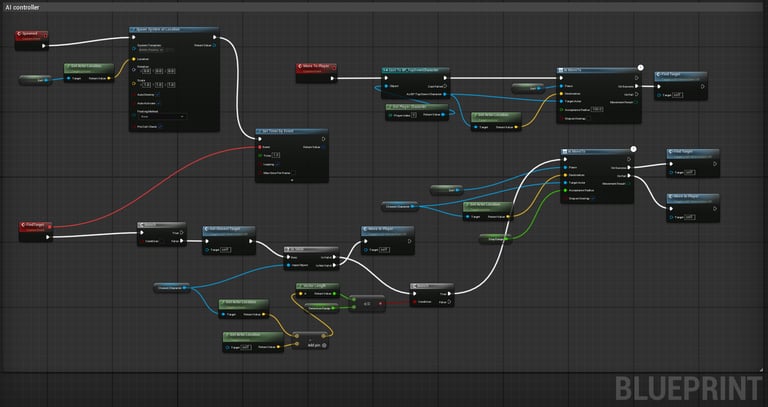Select the Is Valid macro node
The width and height of the screenshot is (768, 407).
pos(312,258)
